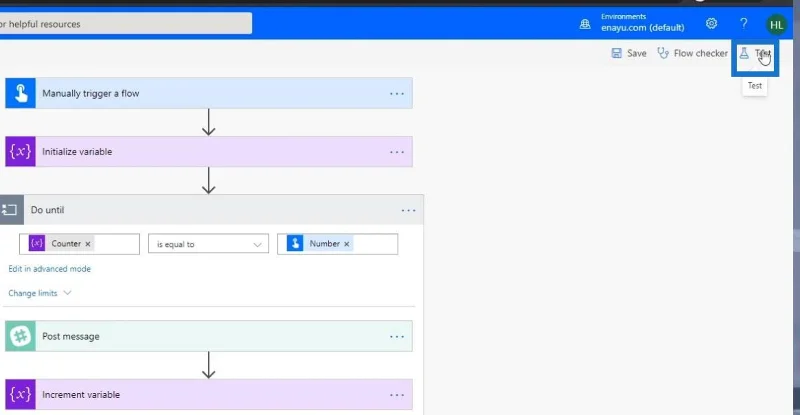Viewport: 800px width, 415px height.
Task: Click the Post message Slack icon
Action: [20, 336]
